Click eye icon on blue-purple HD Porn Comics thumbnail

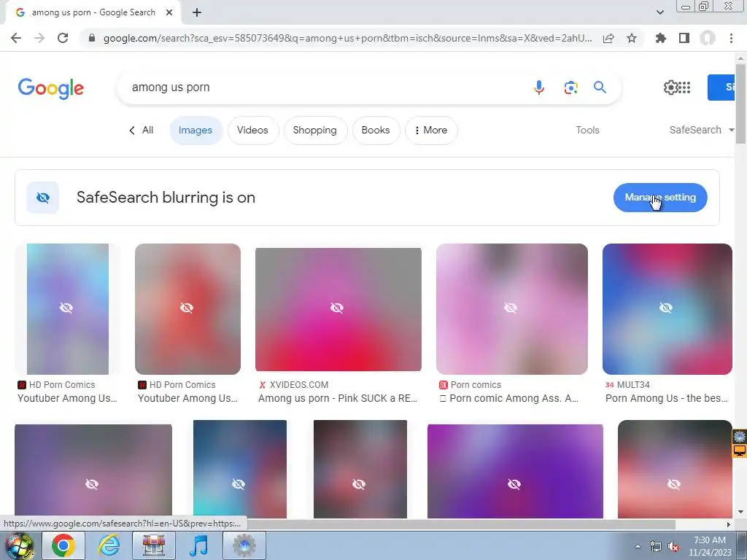66,308
